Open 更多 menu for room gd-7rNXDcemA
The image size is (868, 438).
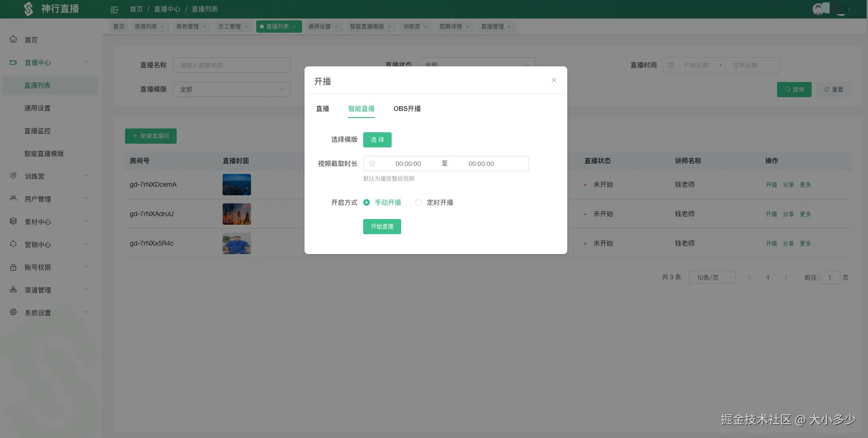click(x=805, y=185)
